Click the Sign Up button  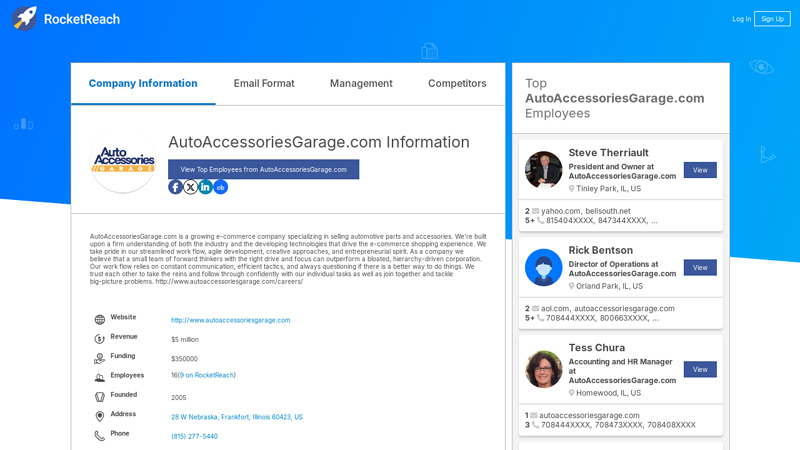pos(772,19)
